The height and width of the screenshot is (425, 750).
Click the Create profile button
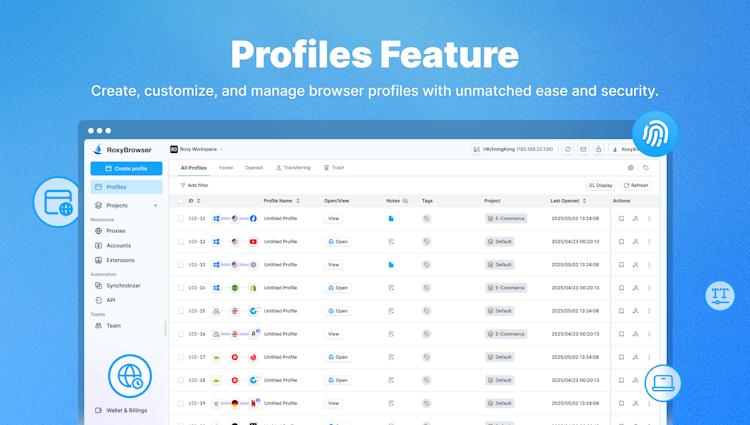[x=126, y=168]
